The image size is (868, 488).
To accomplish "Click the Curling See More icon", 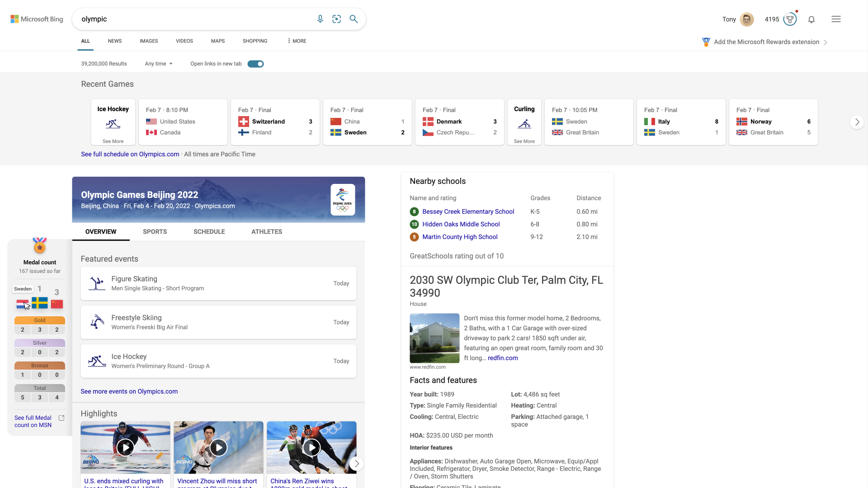I will point(524,124).
